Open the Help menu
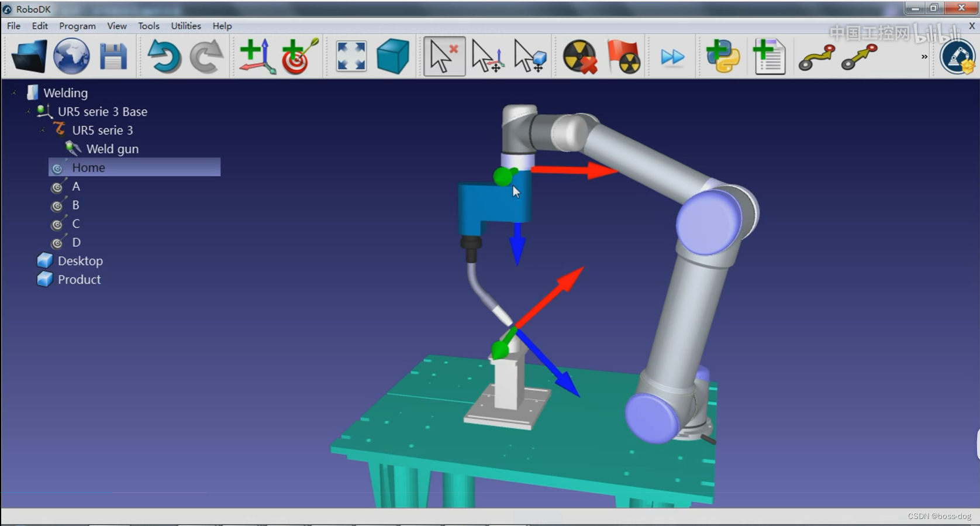The image size is (980, 526). tap(222, 26)
